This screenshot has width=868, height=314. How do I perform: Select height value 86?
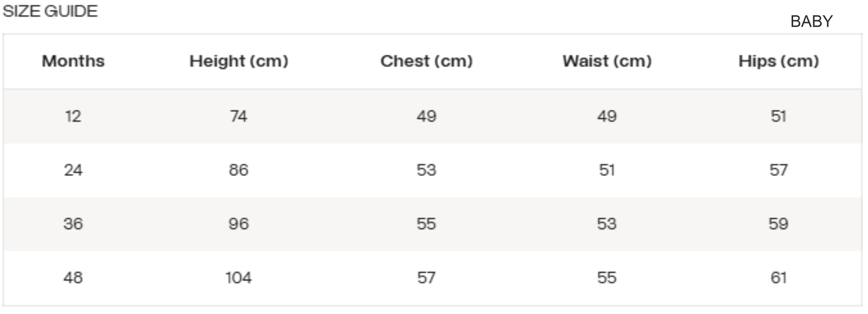(239, 170)
